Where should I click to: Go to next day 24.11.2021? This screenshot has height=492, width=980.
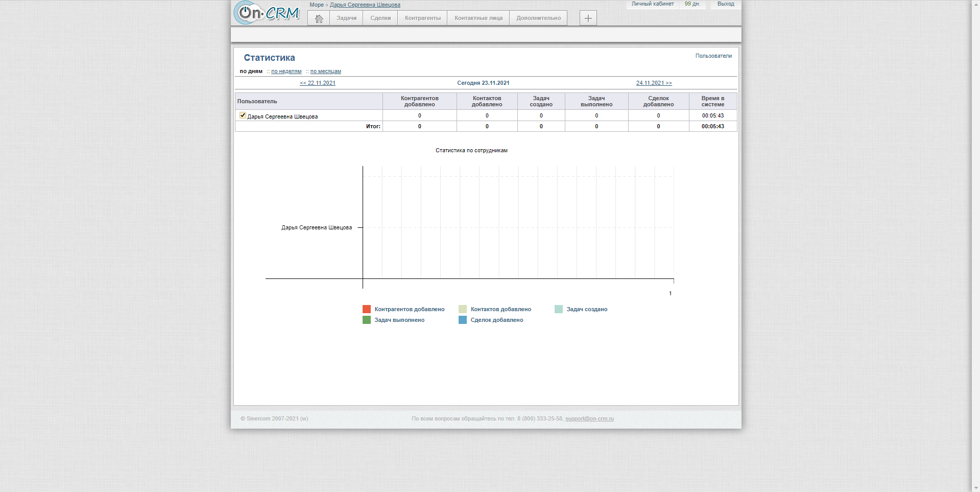(x=654, y=83)
